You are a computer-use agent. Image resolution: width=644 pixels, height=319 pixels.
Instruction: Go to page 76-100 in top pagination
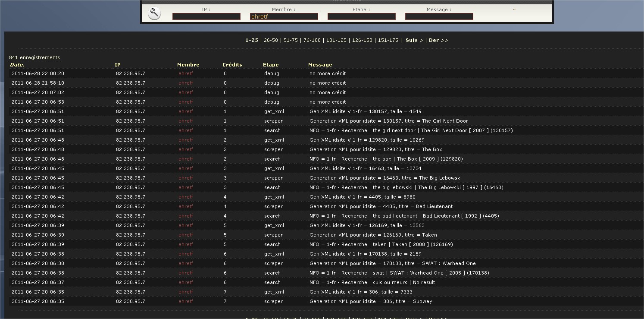click(312, 40)
